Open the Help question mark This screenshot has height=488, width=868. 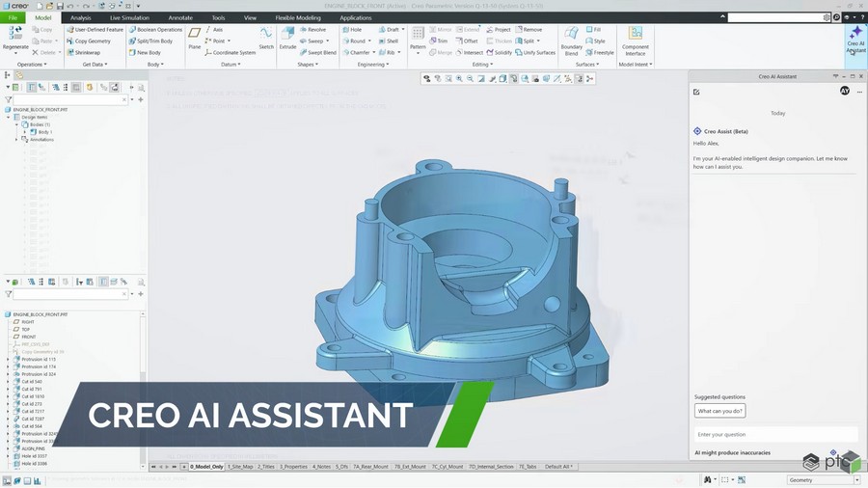pyautogui.click(x=862, y=17)
